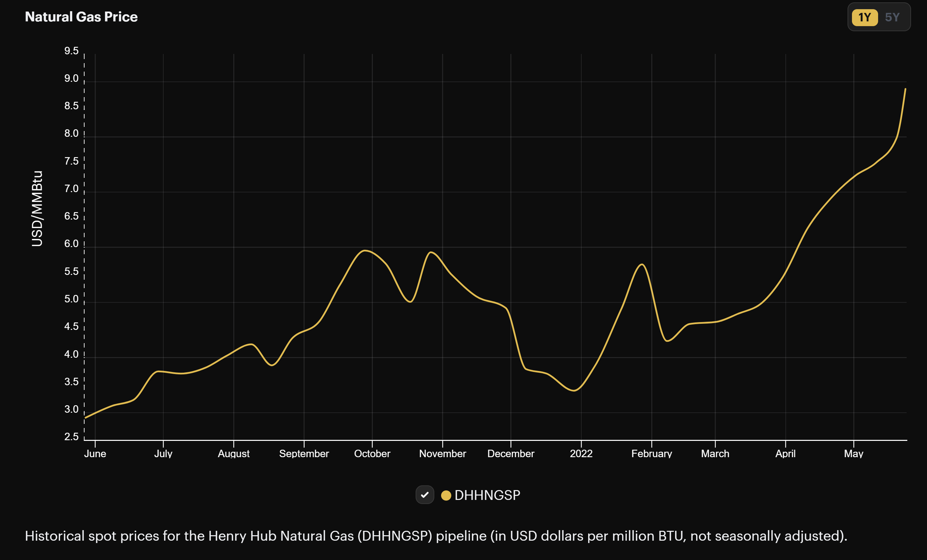Click the December x-axis label
Screen dimensions: 927x560
click(511, 453)
